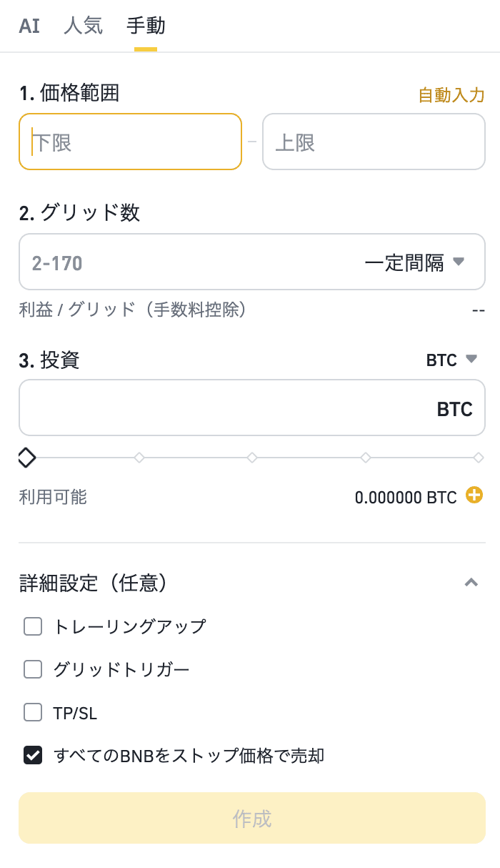Click the 作成 button
The height and width of the screenshot is (868, 500).
(252, 818)
